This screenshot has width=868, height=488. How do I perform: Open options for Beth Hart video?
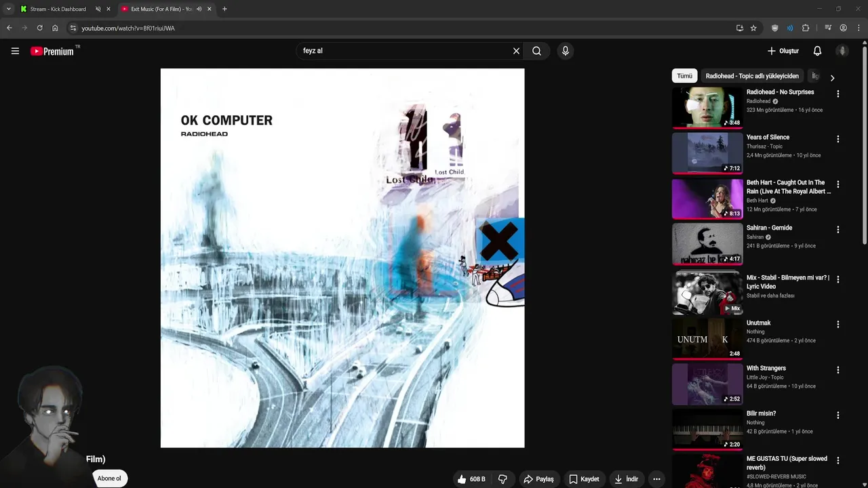click(x=838, y=184)
